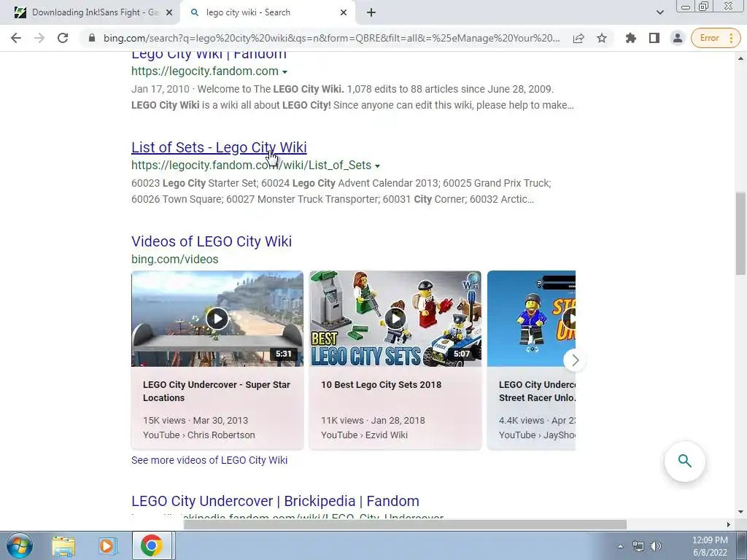
Task: Click the vertical scrollbar thumb
Action: pyautogui.click(x=740, y=233)
